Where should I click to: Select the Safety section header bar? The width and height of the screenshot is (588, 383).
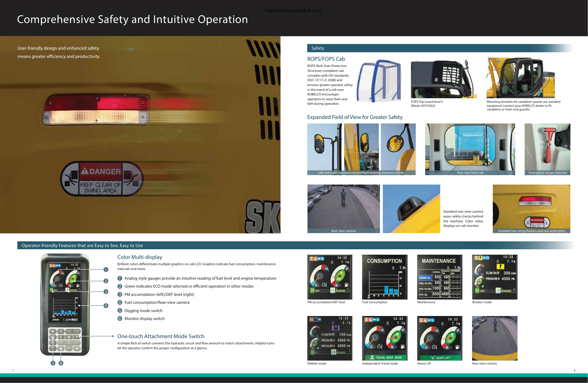pyautogui.click(x=441, y=48)
